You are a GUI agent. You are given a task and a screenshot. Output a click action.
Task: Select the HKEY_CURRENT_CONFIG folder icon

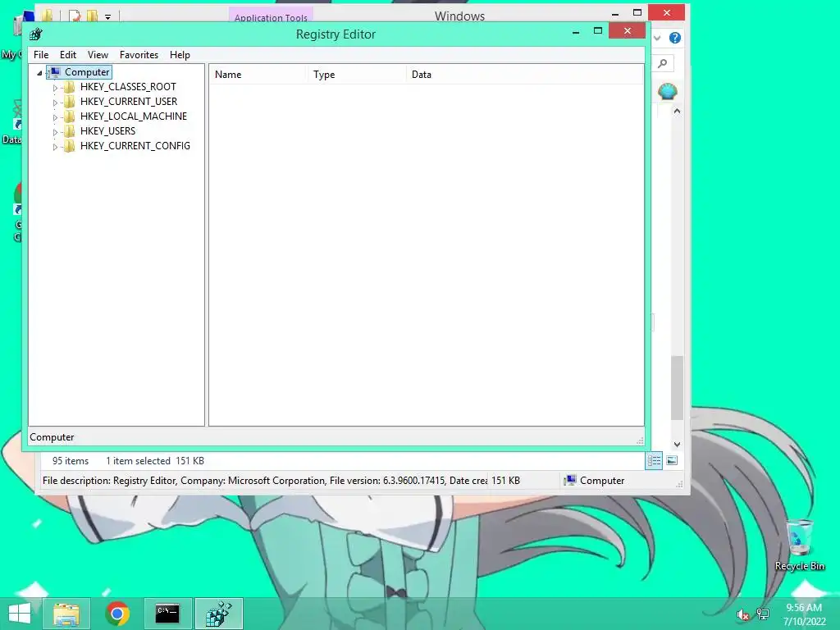pos(69,146)
